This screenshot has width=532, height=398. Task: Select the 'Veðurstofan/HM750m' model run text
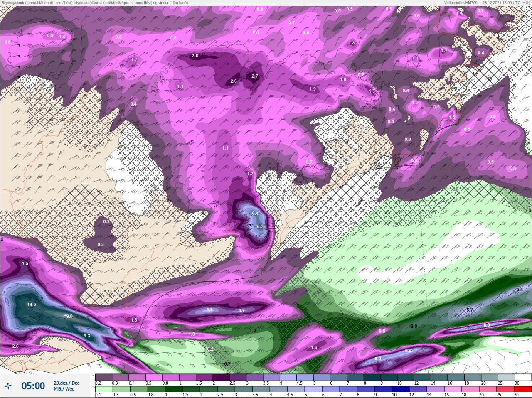point(462,2)
